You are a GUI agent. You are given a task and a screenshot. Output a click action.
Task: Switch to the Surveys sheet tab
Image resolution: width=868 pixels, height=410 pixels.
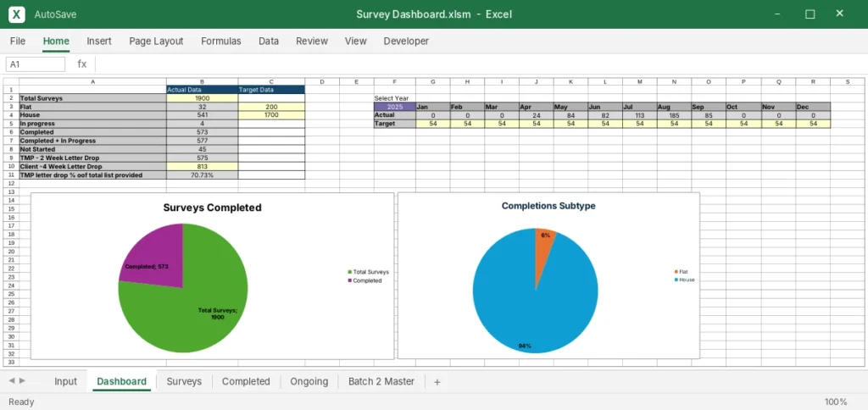coord(184,381)
